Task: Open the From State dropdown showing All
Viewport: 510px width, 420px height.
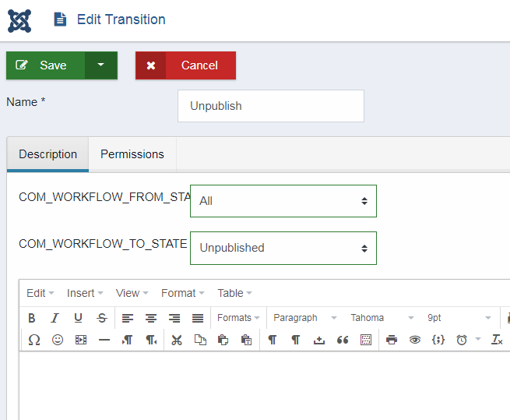Action: 283,201
